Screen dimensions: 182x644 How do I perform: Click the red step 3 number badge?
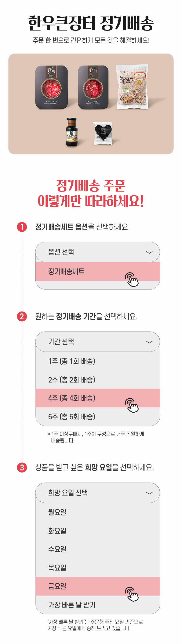(22, 467)
